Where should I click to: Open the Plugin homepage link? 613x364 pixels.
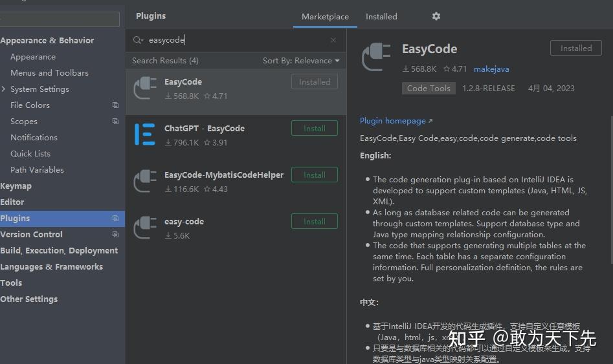tap(396, 121)
